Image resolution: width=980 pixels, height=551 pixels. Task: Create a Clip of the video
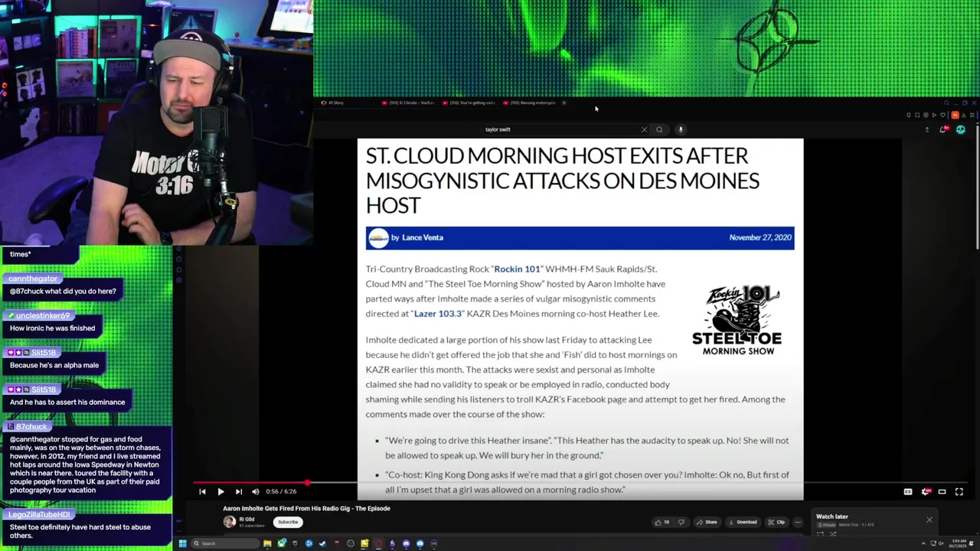point(776,522)
